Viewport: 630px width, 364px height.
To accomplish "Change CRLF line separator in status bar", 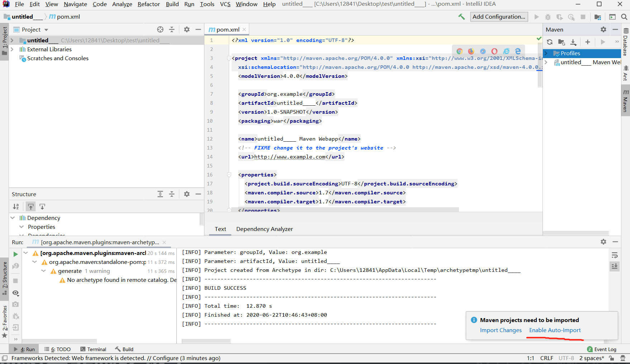I will click(546, 358).
